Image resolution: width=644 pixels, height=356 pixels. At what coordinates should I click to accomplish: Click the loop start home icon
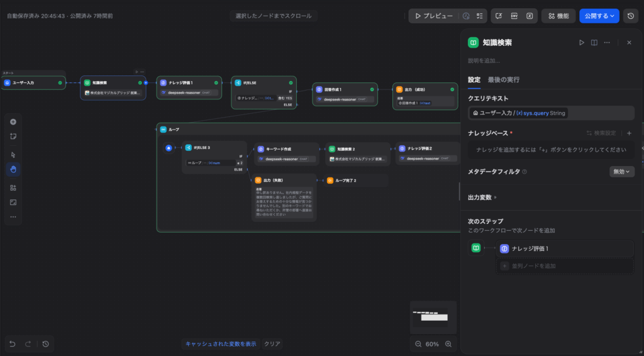point(169,148)
